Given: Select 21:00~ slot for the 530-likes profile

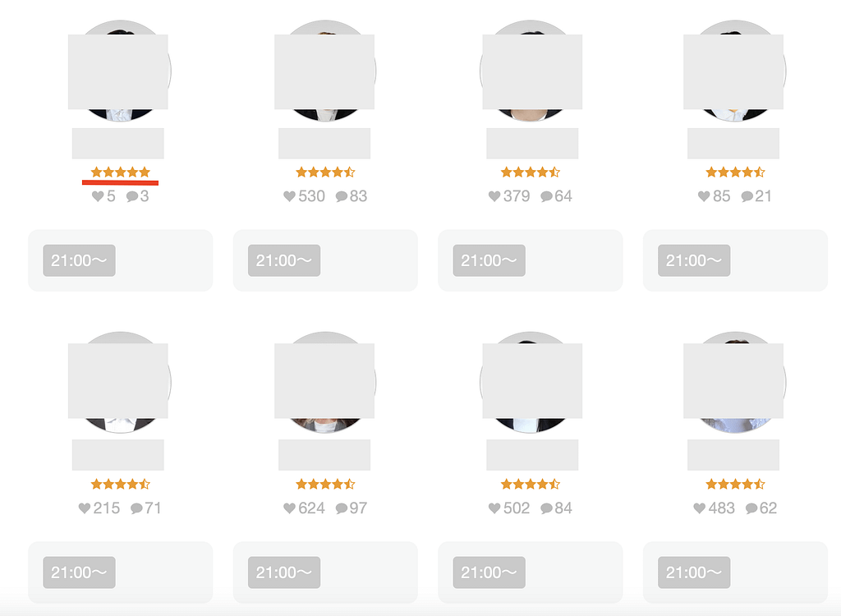Looking at the screenshot, I should coord(284,260).
